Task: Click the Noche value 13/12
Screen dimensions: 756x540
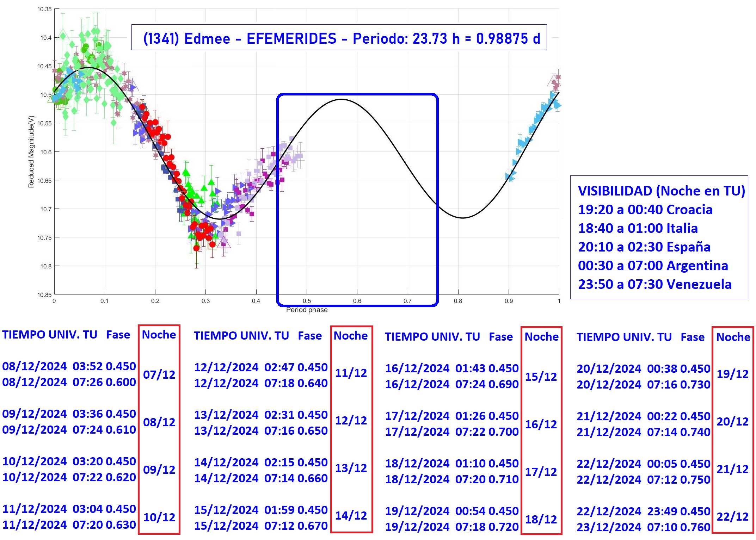Action: (351, 468)
